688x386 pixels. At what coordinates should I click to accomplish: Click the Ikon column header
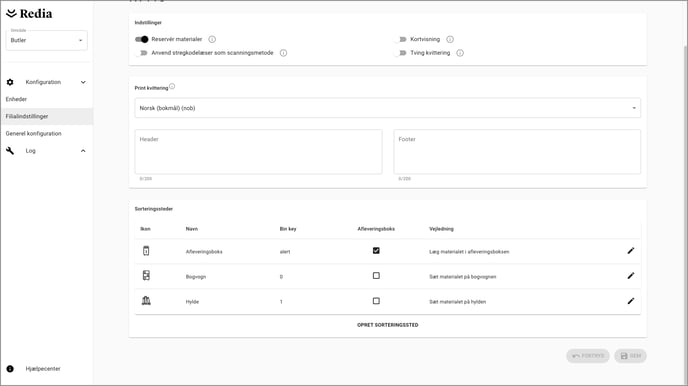click(145, 229)
